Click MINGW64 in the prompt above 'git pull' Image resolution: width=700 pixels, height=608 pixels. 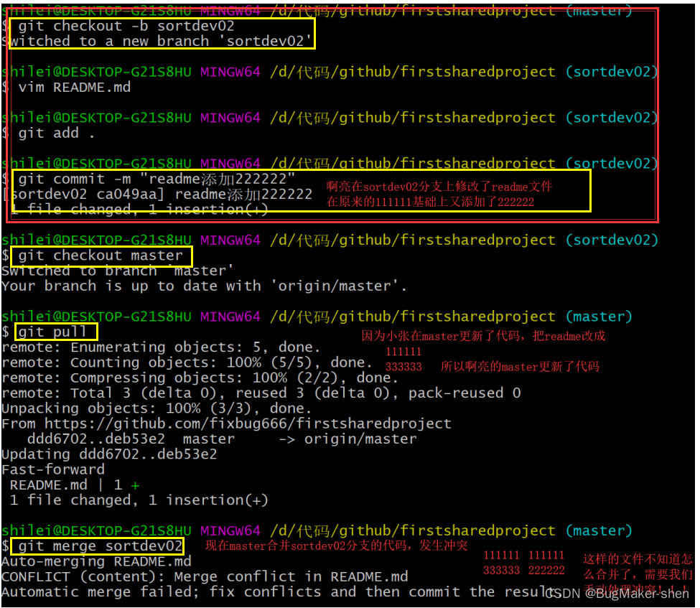click(x=230, y=316)
